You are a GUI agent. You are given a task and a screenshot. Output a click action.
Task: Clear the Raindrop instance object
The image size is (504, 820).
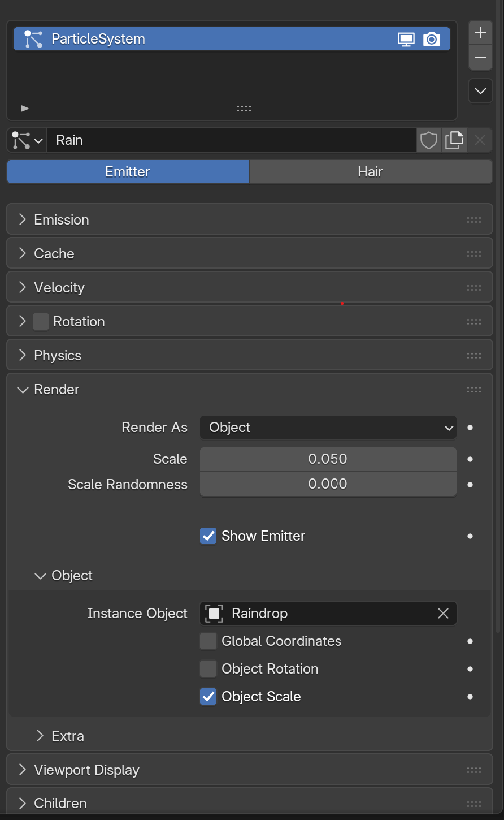443,614
